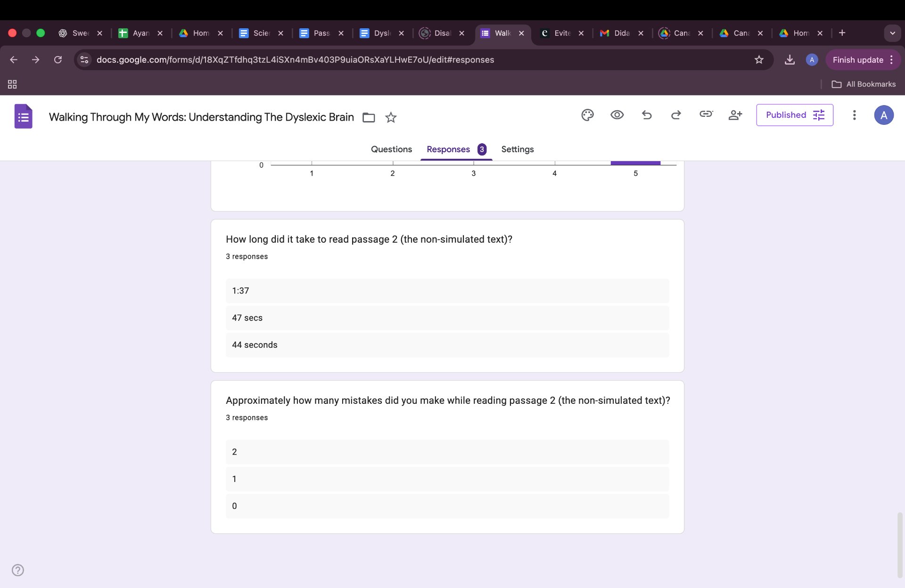
Task: Open Google Forms home via logo
Action: 23,116
